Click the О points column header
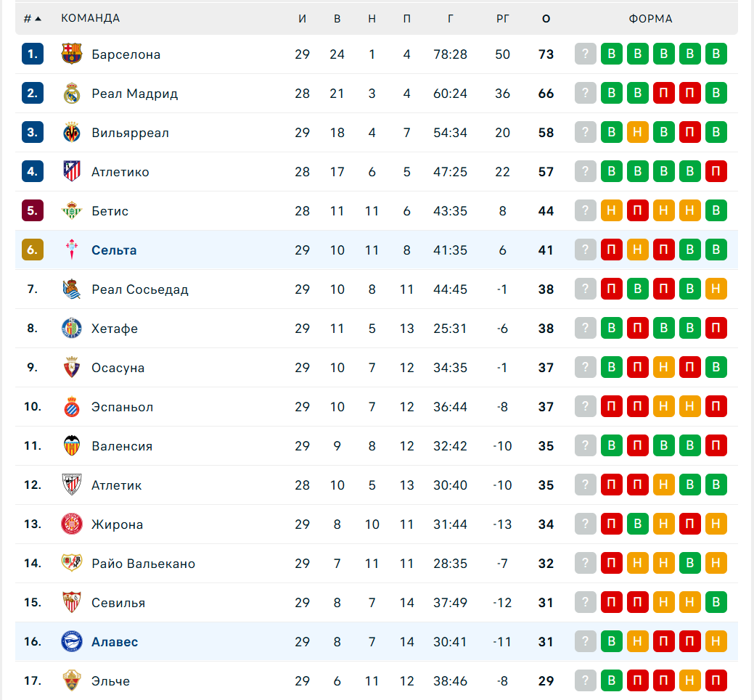 coord(546,18)
